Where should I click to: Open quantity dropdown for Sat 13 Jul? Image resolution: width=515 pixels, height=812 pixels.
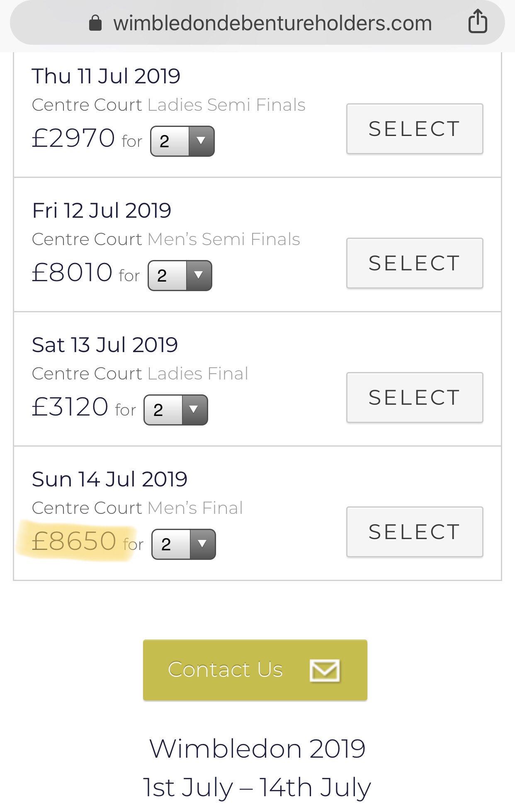pyautogui.click(x=176, y=410)
